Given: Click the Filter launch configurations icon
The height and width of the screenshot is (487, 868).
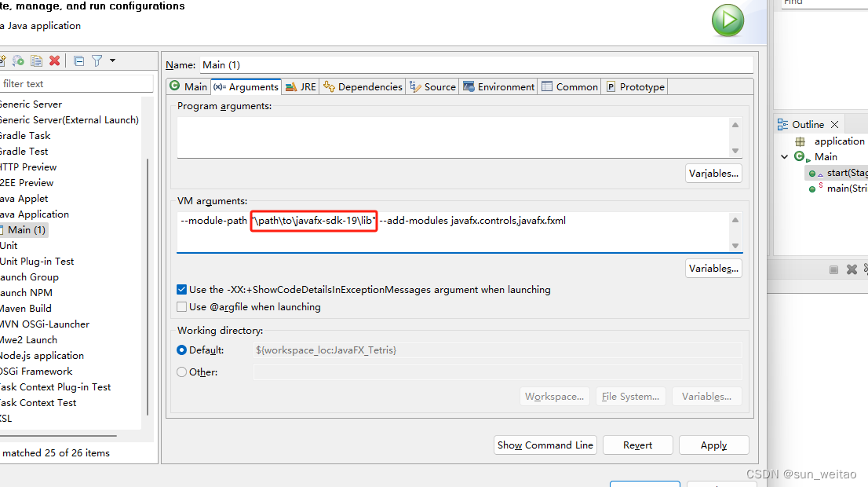Looking at the screenshot, I should pos(97,60).
